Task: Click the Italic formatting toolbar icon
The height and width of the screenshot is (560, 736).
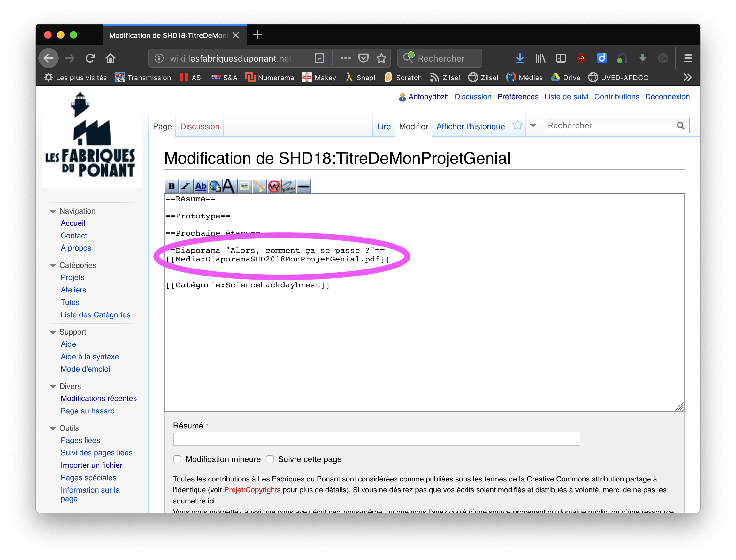Action: [x=186, y=186]
